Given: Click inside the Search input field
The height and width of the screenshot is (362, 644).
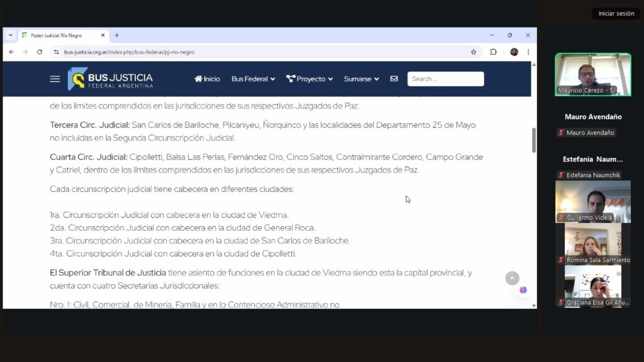Looking at the screenshot, I should (x=445, y=79).
